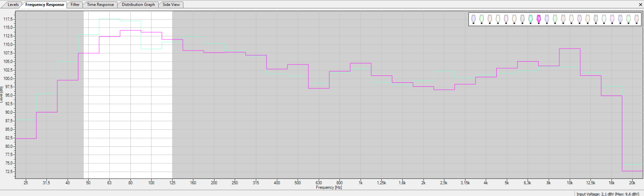Switch to the Side View tab
The height and width of the screenshot is (196, 644).
(x=171, y=4)
